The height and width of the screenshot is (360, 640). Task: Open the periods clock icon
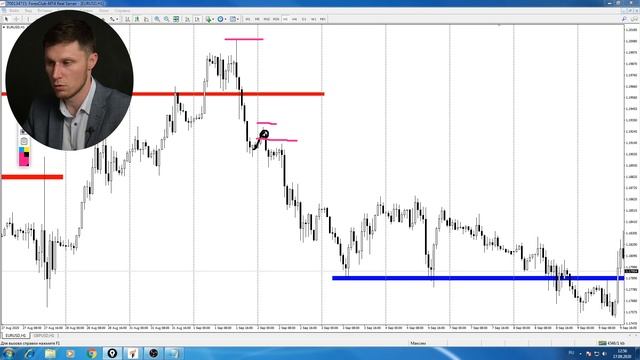[220, 19]
